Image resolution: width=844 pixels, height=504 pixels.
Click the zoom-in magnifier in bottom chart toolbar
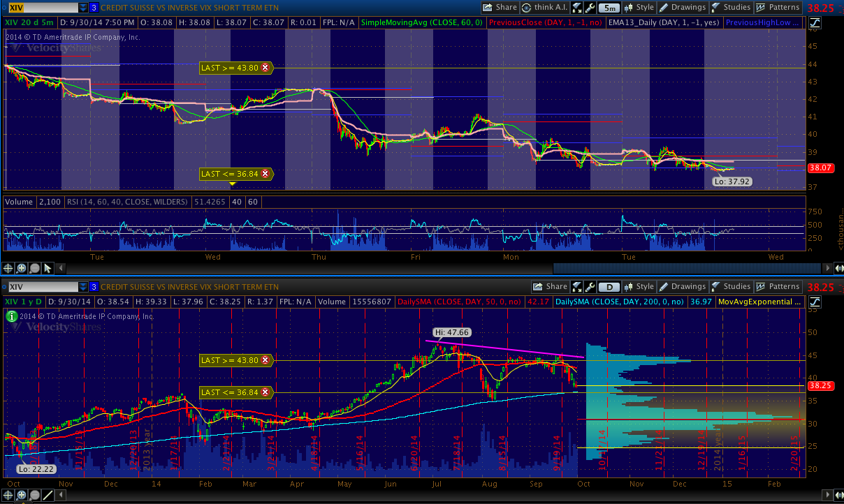22,495
